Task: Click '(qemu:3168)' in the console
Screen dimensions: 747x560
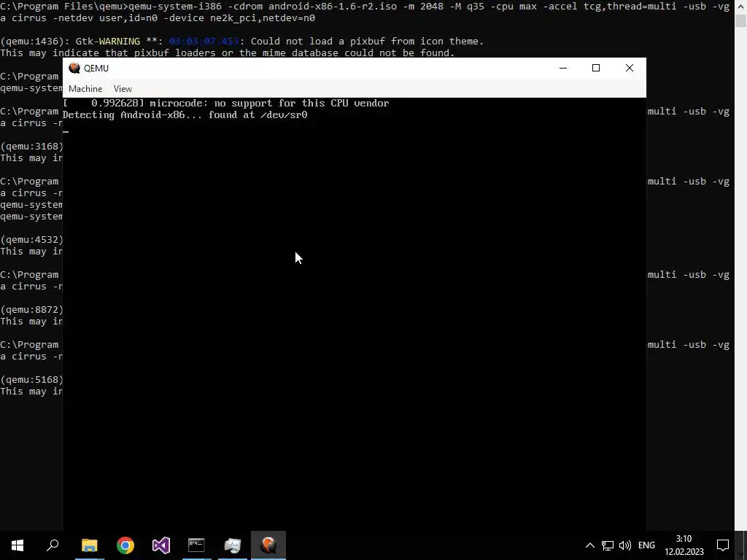Action: (31, 146)
